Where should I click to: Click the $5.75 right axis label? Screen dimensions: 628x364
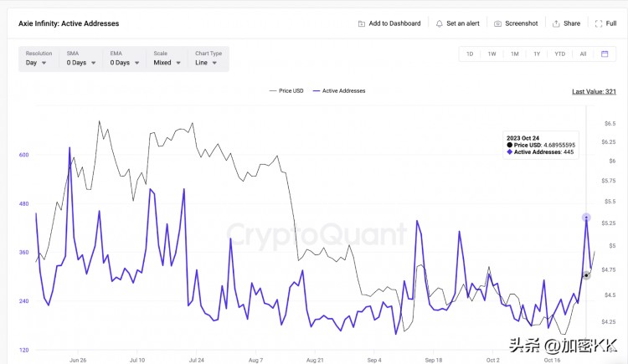click(x=609, y=181)
